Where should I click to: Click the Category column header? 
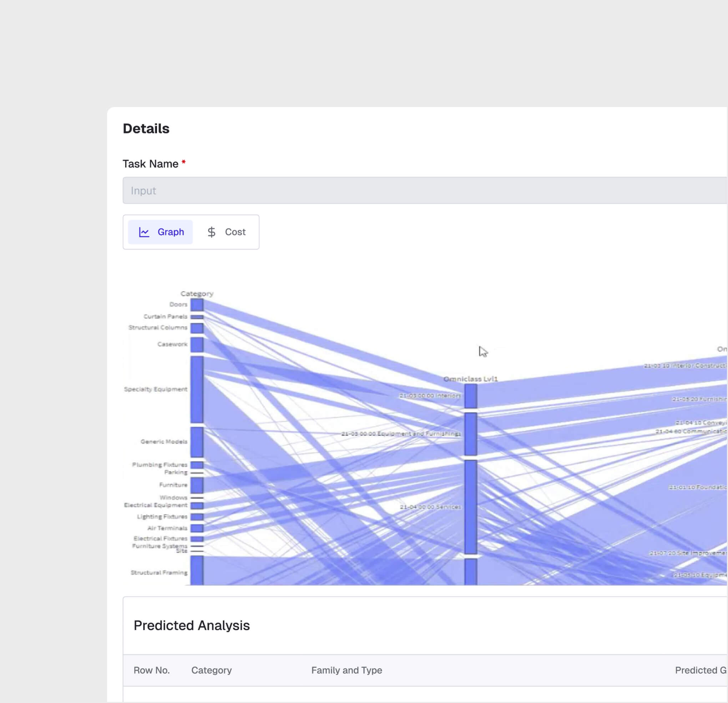coord(212,670)
